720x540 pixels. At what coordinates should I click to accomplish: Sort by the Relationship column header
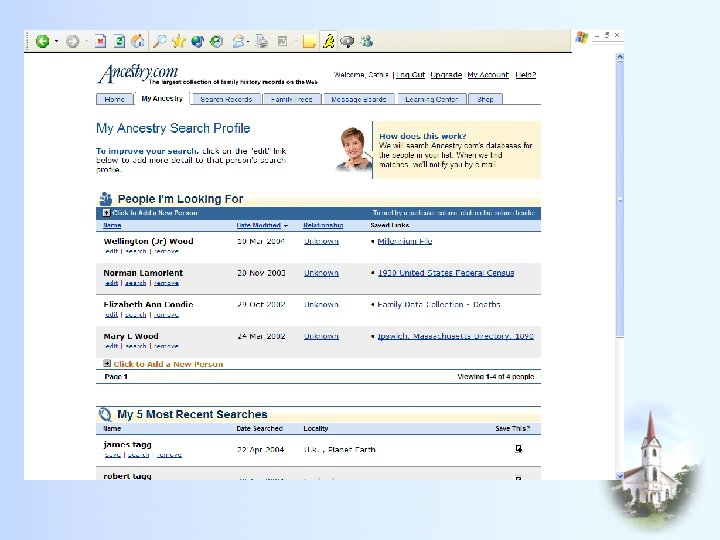pos(323,225)
